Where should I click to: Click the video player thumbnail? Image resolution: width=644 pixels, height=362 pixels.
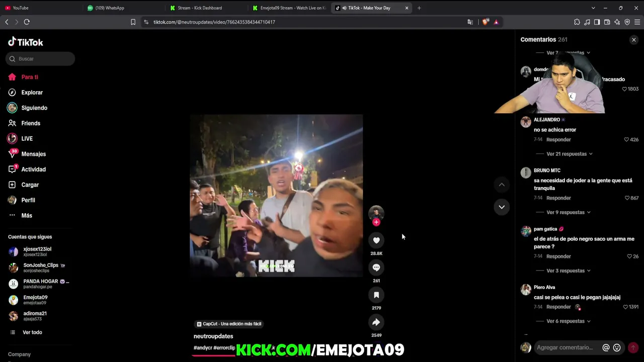pyautogui.click(x=276, y=196)
